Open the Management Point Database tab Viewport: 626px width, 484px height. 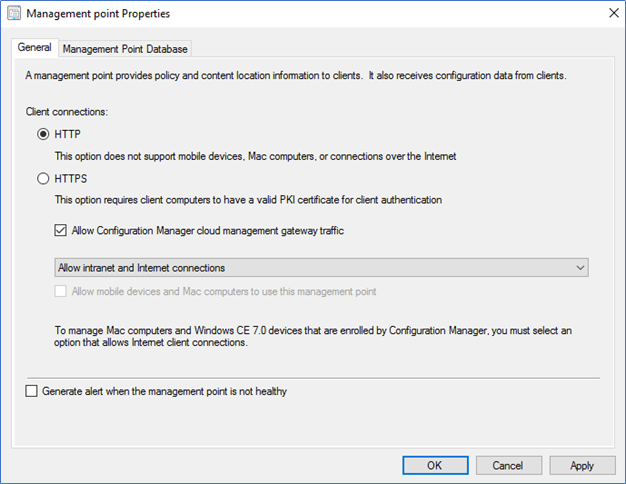click(x=125, y=49)
